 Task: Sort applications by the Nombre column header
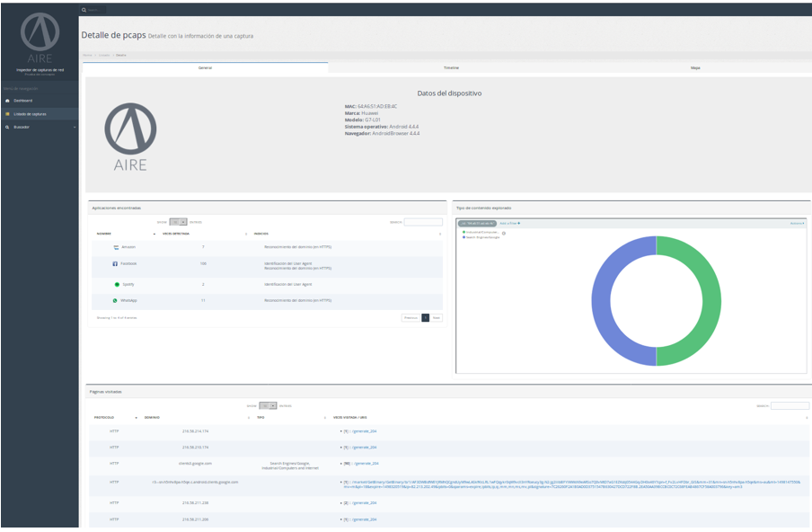click(x=104, y=234)
